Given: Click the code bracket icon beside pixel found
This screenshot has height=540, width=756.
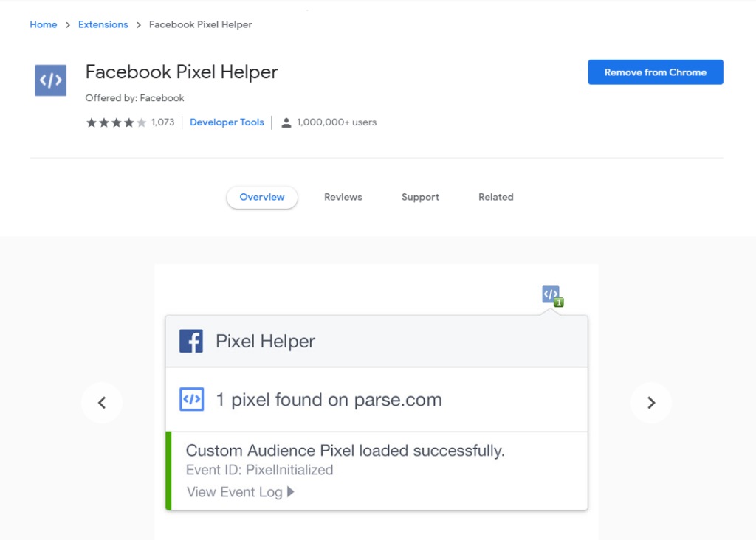Looking at the screenshot, I should click(x=192, y=399).
